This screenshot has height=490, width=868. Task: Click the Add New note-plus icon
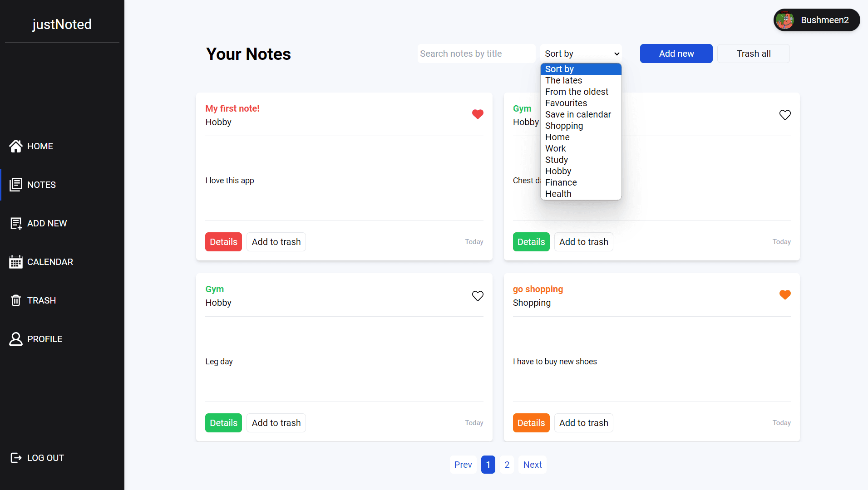click(16, 223)
